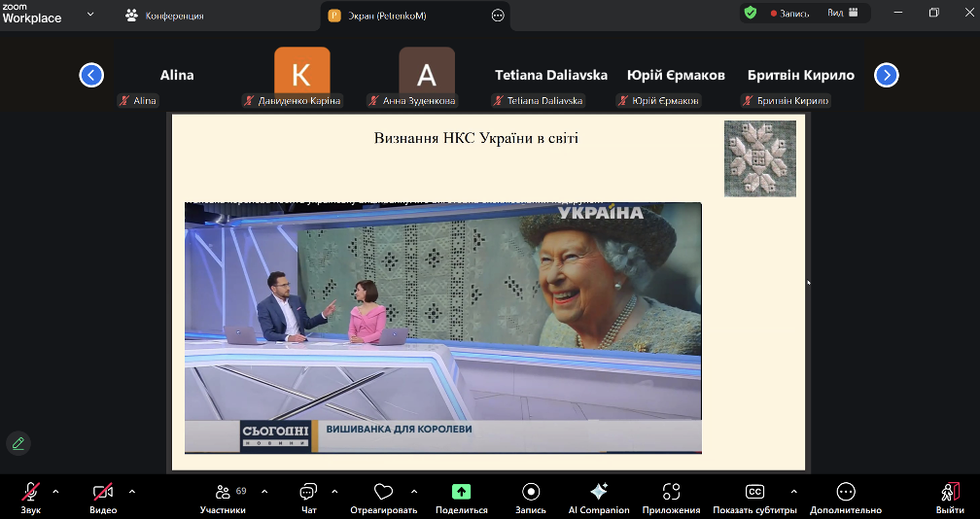
Task: Turn on camera with Видео button
Action: (x=103, y=493)
